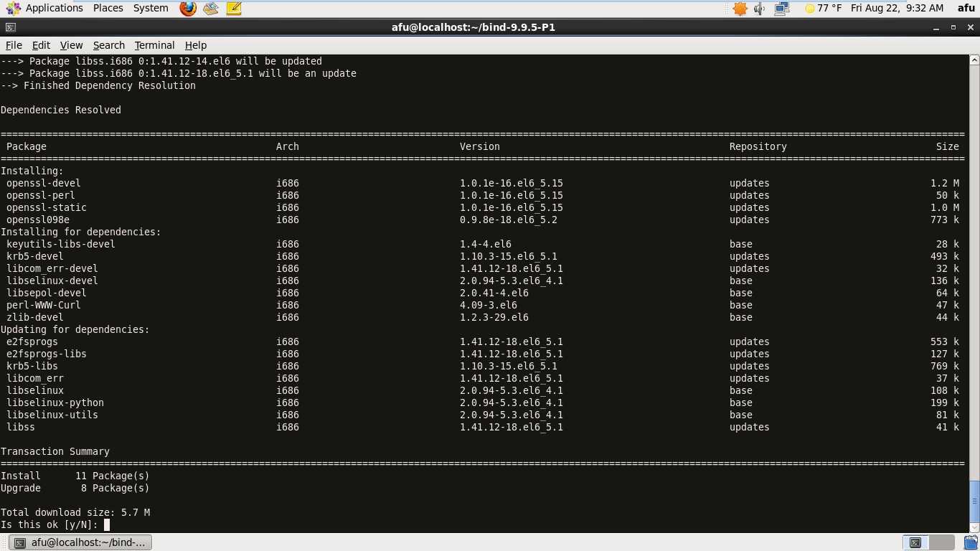
Task: Click the krb5-libs package name
Action: click(32, 366)
